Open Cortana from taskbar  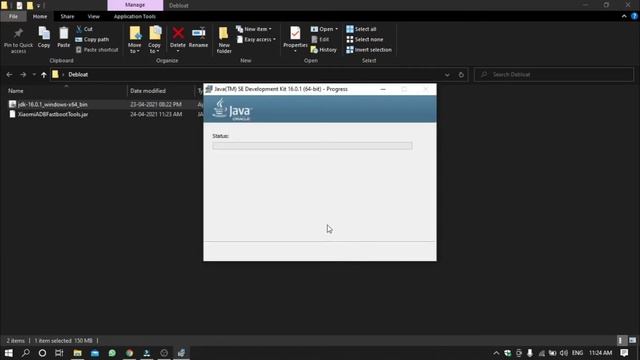pos(42,353)
